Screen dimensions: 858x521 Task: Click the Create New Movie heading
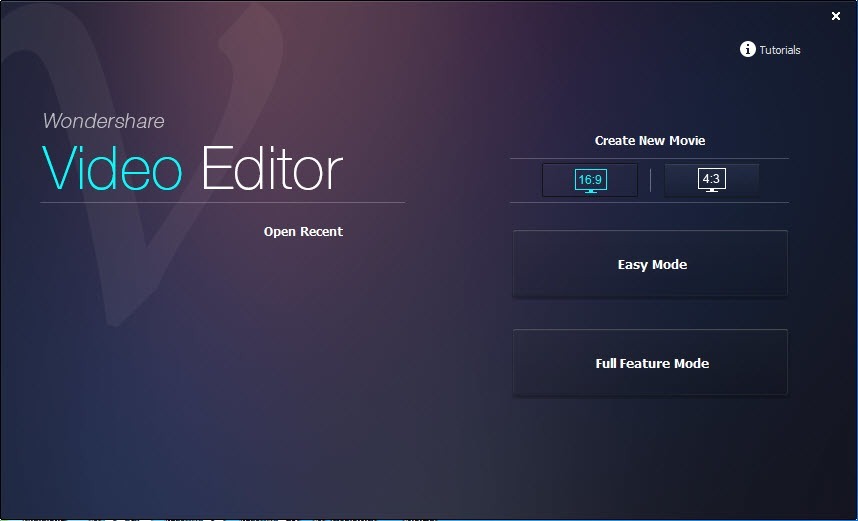(x=650, y=141)
